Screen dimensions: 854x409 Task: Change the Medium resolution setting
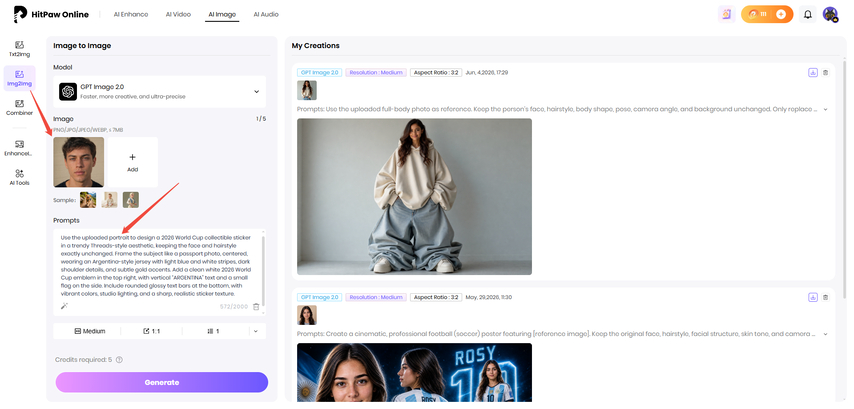click(90, 331)
